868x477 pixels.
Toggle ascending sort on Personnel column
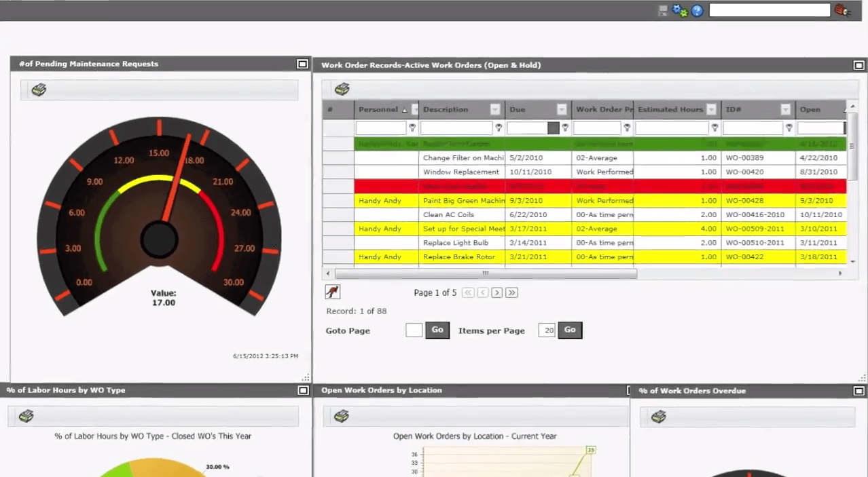(405, 109)
